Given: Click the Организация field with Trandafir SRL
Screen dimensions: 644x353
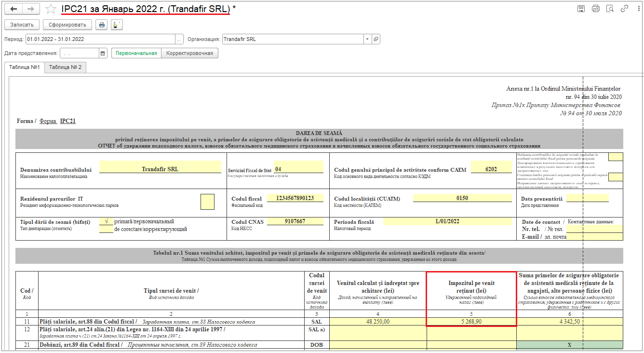Looking at the screenshot, I should click(293, 39).
